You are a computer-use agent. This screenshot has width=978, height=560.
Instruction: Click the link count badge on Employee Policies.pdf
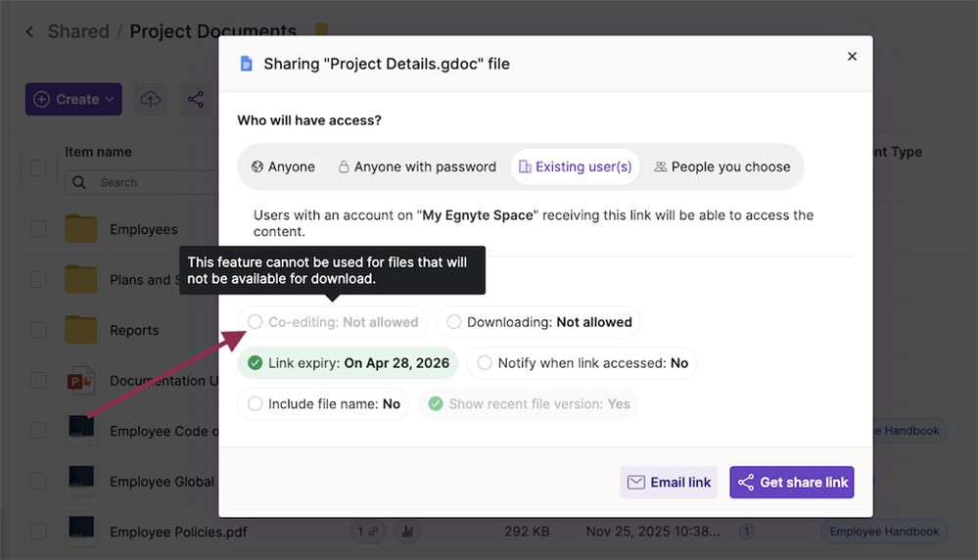click(x=368, y=532)
